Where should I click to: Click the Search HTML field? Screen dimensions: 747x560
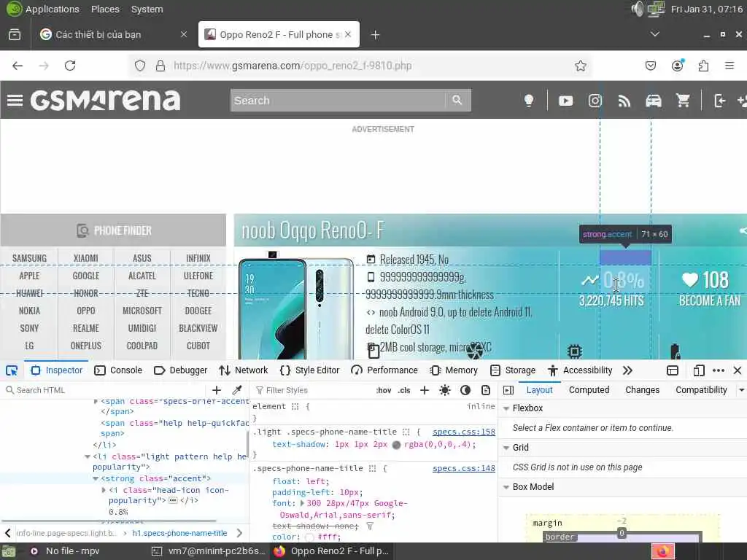coord(105,391)
